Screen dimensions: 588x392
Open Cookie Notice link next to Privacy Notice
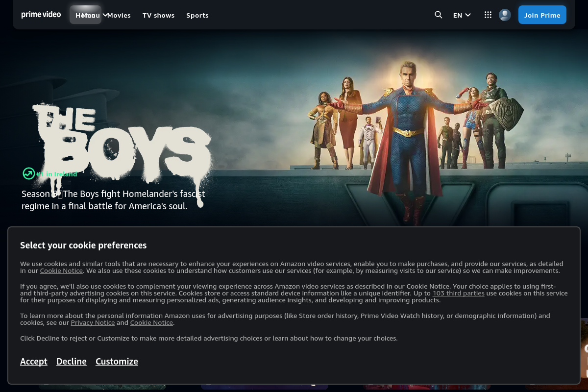point(151,322)
